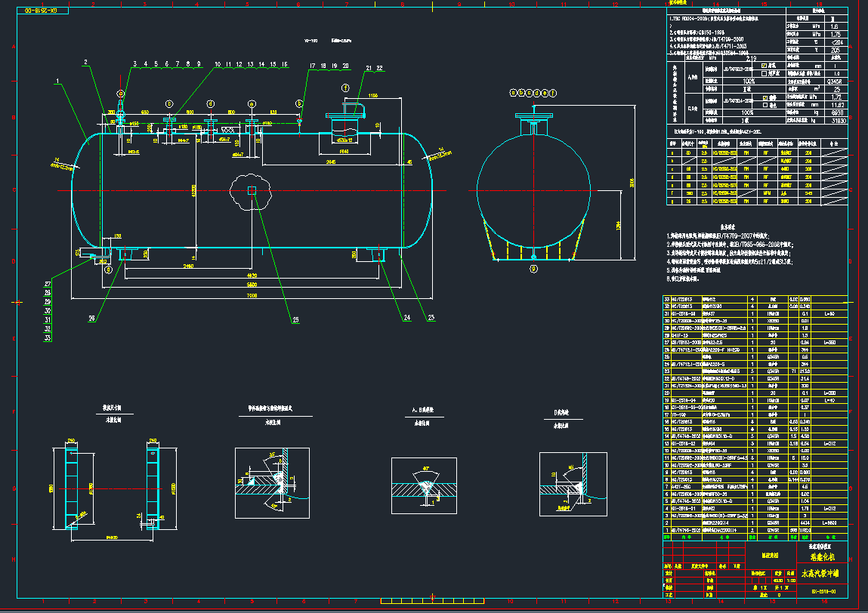Click the unchecked box below the A,B weld option
Image resolution: width=868 pixels, height=613 pixels.
pos(765,73)
